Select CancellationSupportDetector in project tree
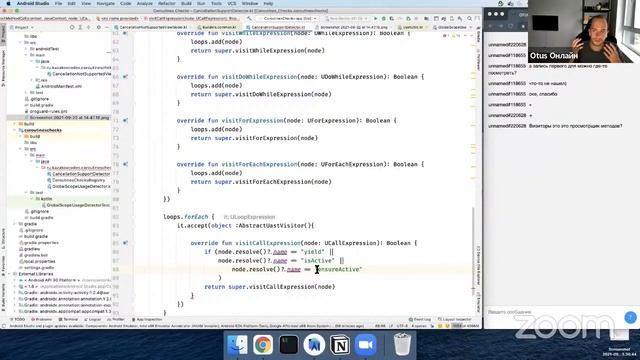The image size is (640, 360). click(x=80, y=174)
